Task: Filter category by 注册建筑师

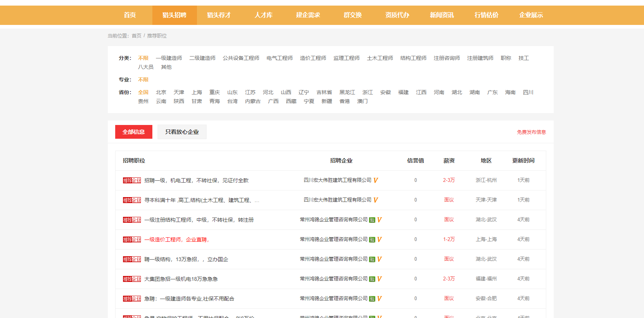Action: (480, 58)
